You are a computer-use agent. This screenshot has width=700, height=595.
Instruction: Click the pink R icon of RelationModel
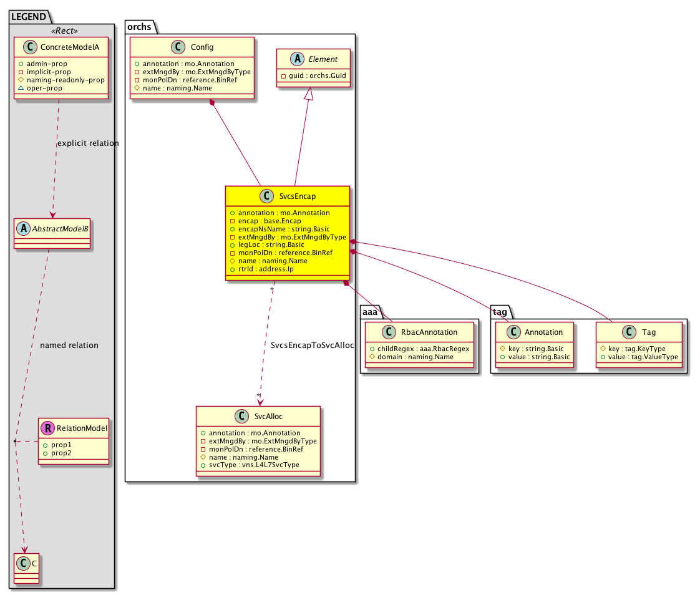46,428
